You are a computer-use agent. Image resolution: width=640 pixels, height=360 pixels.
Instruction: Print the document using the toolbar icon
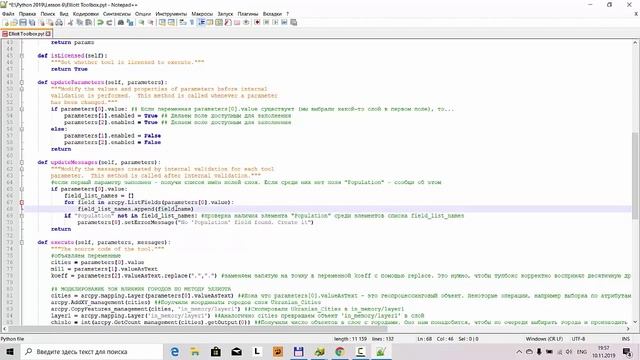point(59,22)
